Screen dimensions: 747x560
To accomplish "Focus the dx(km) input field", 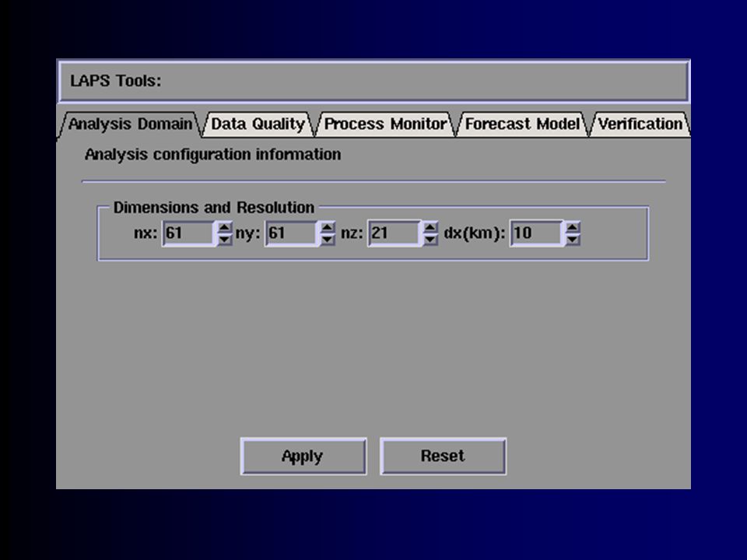I will coord(538,233).
